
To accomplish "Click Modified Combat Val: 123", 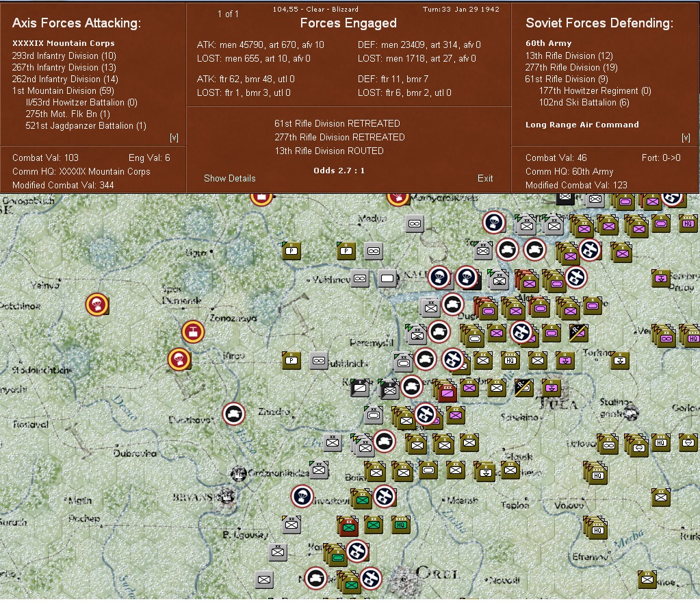I will (576, 185).
